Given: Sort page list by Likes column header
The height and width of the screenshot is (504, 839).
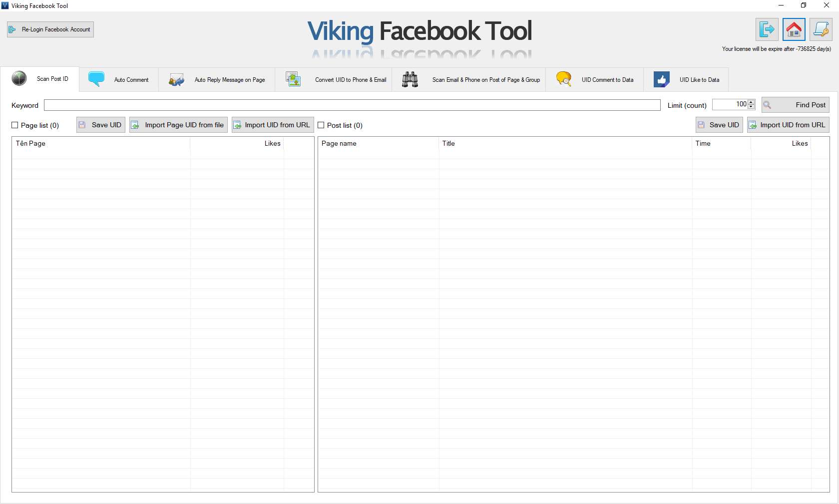Looking at the screenshot, I should (237, 143).
